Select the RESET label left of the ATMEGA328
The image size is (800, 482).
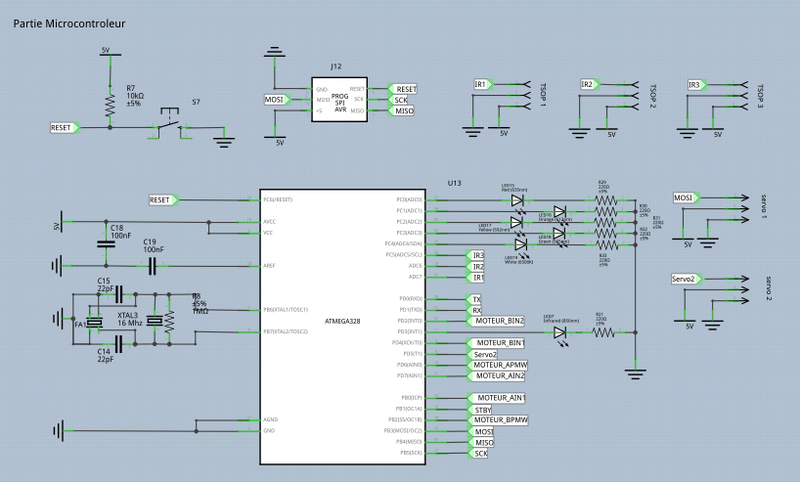162,200
